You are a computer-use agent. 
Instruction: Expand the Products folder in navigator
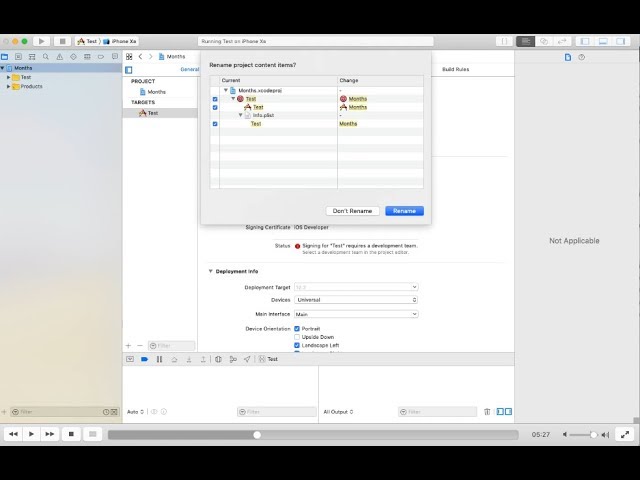click(8, 87)
